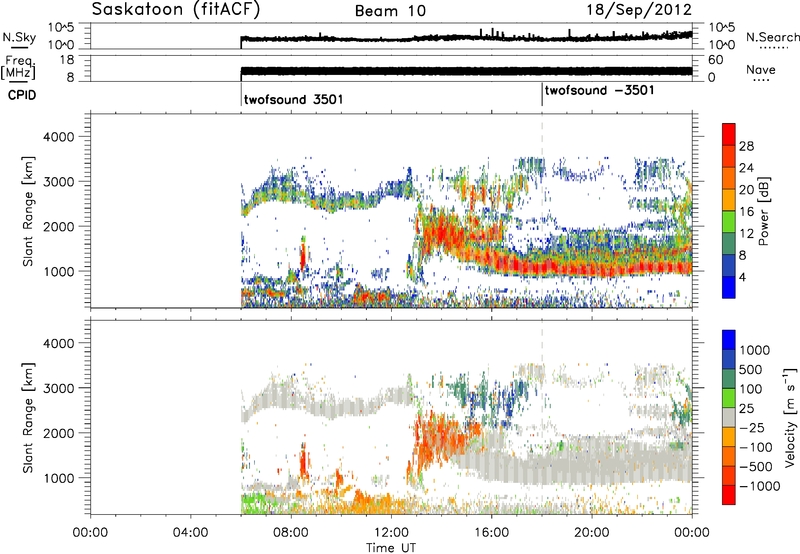This screenshot has height=554, width=800.
Task: Click the 'Time UT' axis title
Action: tap(391, 548)
